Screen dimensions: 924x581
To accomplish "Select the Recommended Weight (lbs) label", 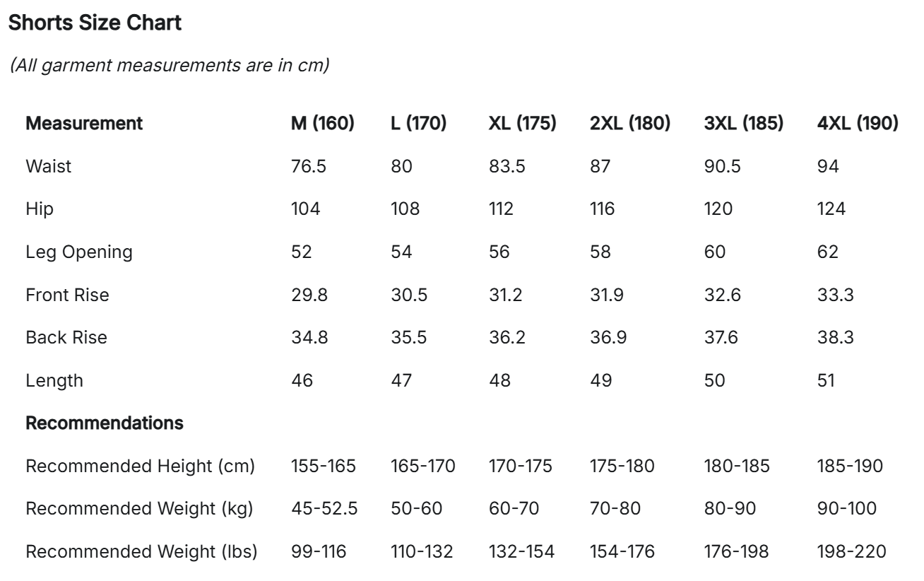I will pyautogui.click(x=141, y=551).
